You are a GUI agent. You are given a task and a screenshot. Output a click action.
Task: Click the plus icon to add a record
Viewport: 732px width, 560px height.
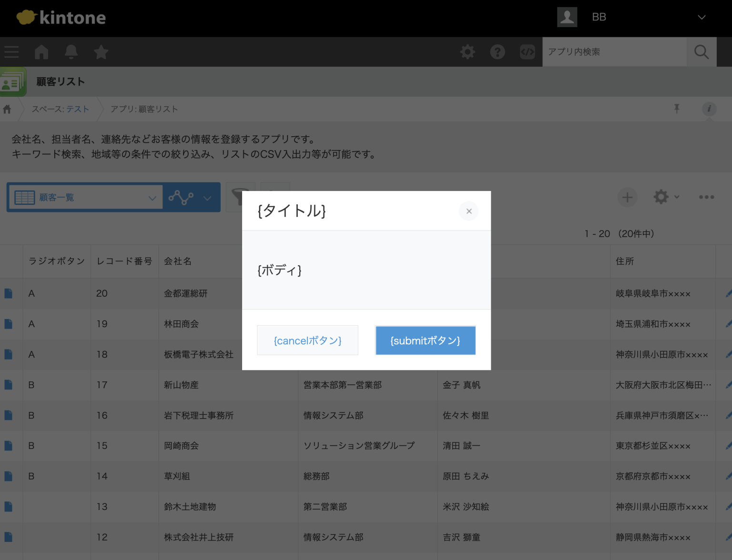(627, 197)
